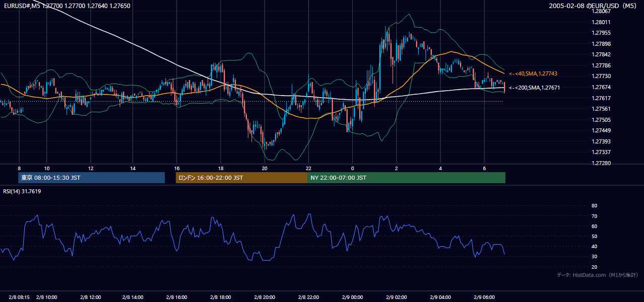
Task: Click RSI level 70 on the scale
Action: 594,216
